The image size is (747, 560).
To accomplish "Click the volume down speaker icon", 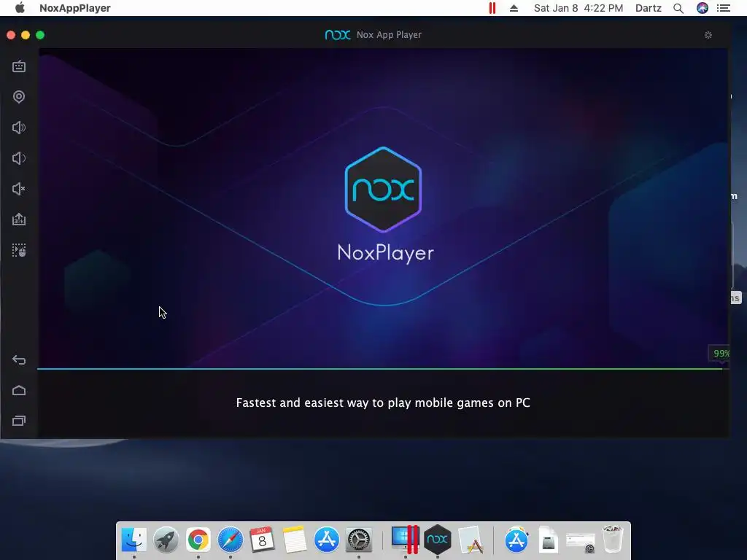I will pos(19,158).
